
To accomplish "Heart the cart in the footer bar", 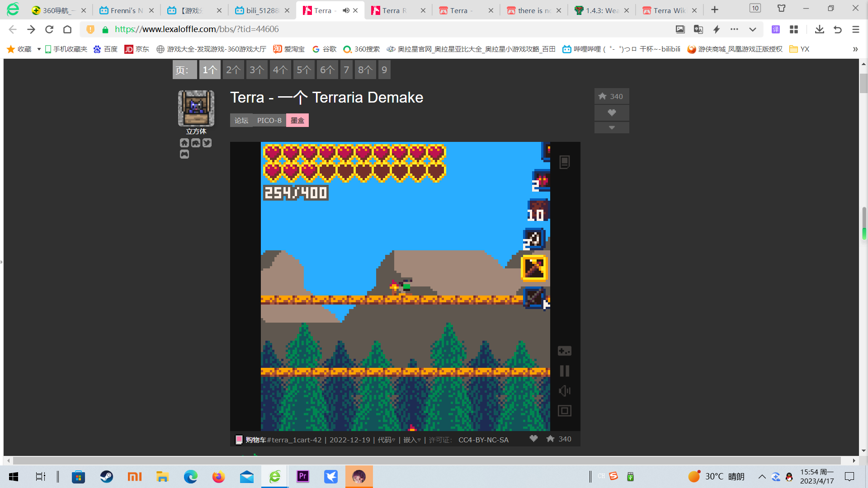I will point(533,439).
